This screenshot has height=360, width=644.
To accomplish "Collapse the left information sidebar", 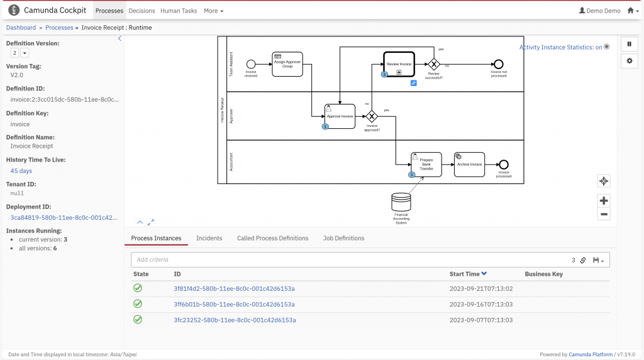I will pos(119,38).
